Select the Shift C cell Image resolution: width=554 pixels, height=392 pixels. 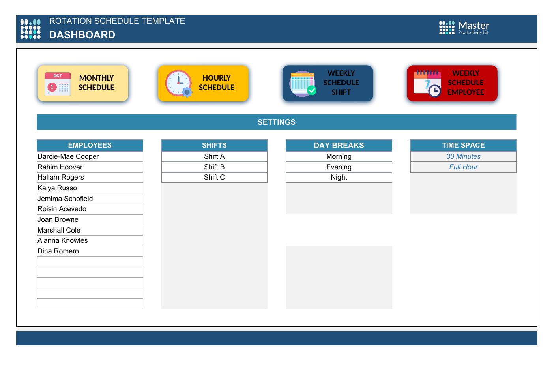[214, 178]
